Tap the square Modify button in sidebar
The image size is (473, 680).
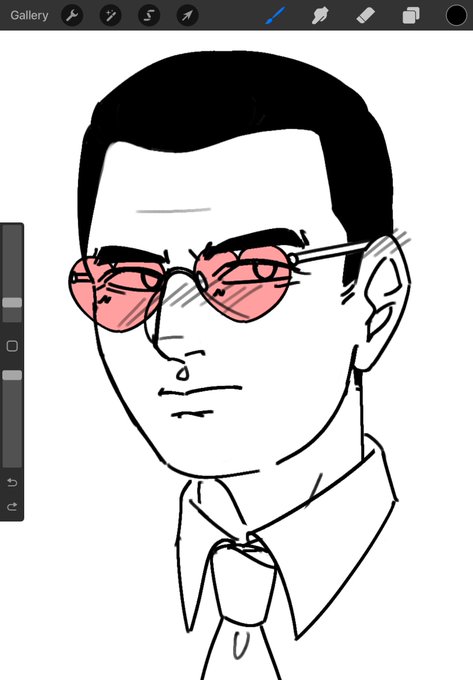[x=12, y=346]
